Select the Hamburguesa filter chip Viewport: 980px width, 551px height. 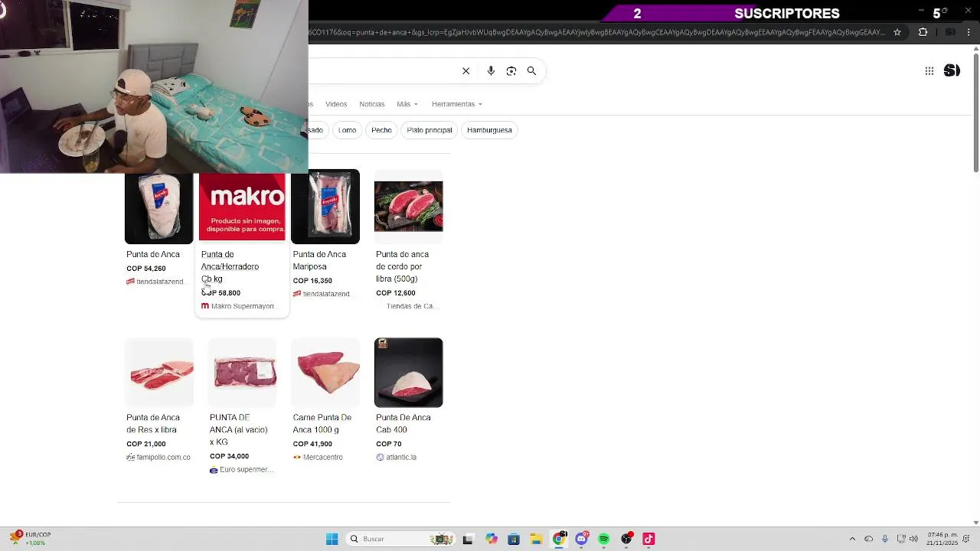pyautogui.click(x=489, y=130)
